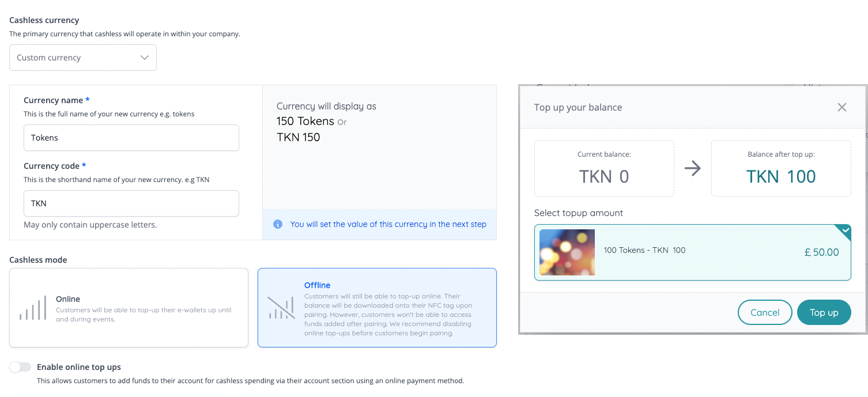This screenshot has height=397, width=868.
Task: Click the Current balance TKN 0 panel
Action: click(x=604, y=168)
